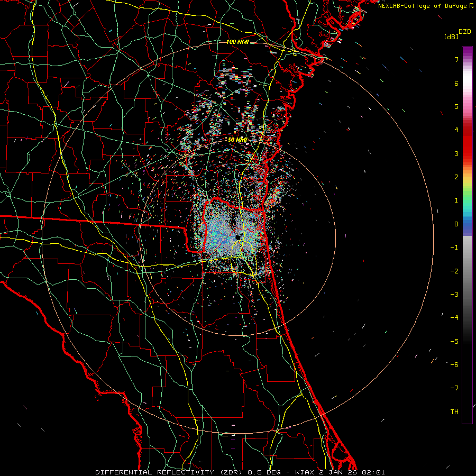
Task: Click the -7 value on the scale
Action: pyautogui.click(x=454, y=388)
